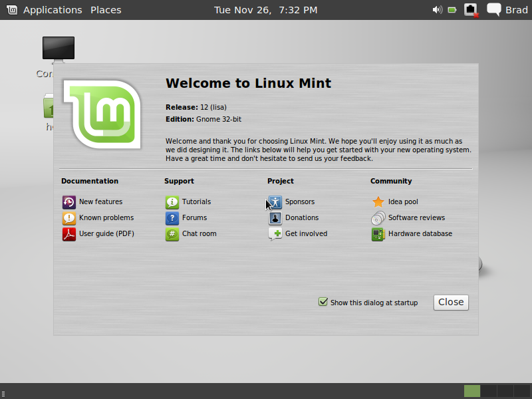The width and height of the screenshot is (532, 399).
Task: Switch to the fourth workspace
Action: click(522, 391)
